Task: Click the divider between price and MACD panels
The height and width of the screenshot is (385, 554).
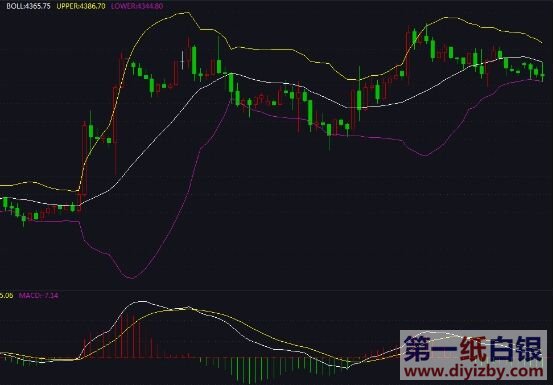Action: (x=277, y=290)
